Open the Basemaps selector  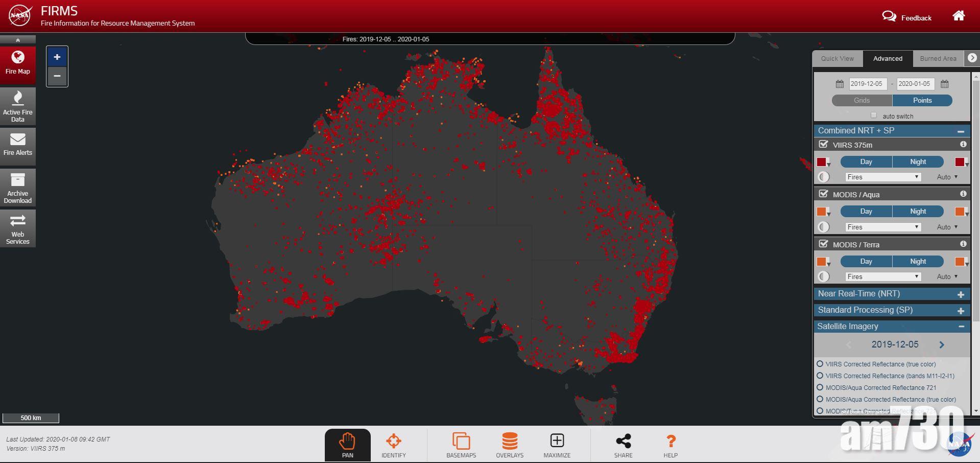461,445
